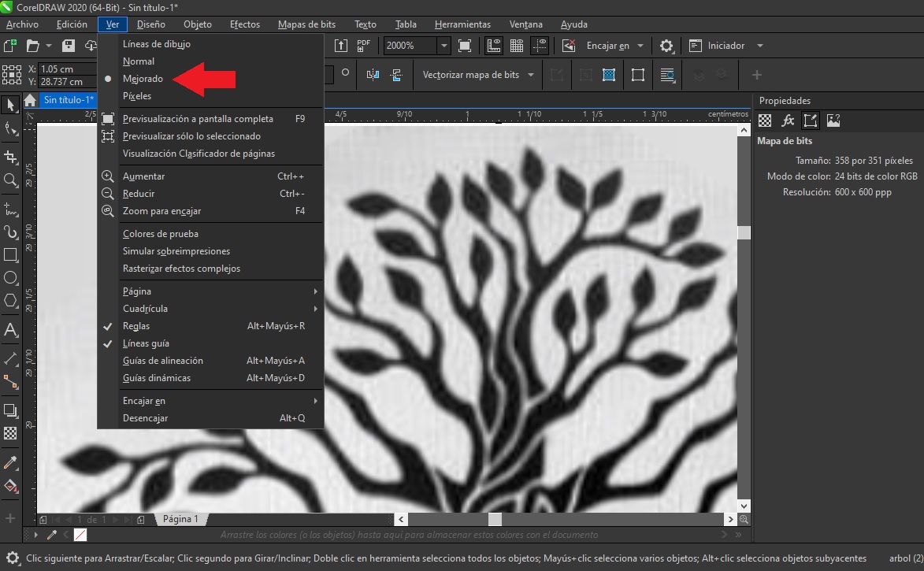Select the Página 1 page tab
924x571 pixels.
(180, 519)
